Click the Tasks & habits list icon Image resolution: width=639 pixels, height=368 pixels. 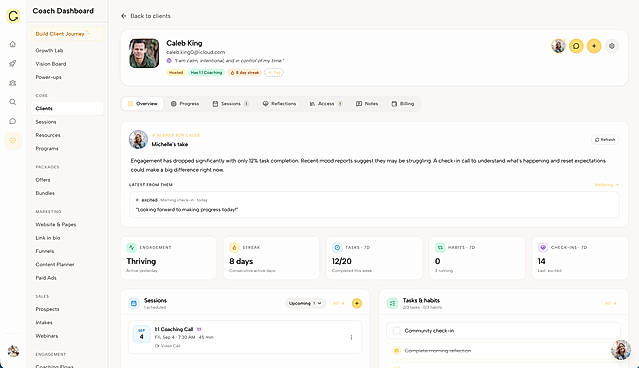tap(392, 303)
